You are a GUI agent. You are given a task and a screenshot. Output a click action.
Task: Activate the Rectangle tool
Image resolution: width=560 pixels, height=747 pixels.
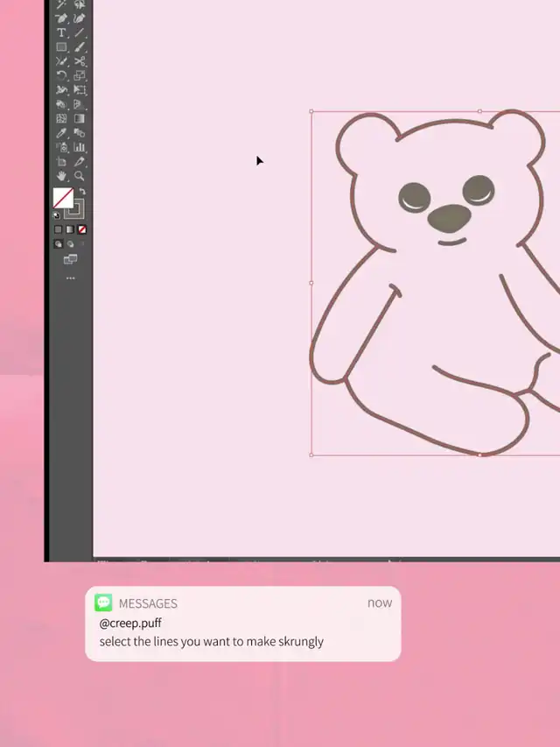61,47
